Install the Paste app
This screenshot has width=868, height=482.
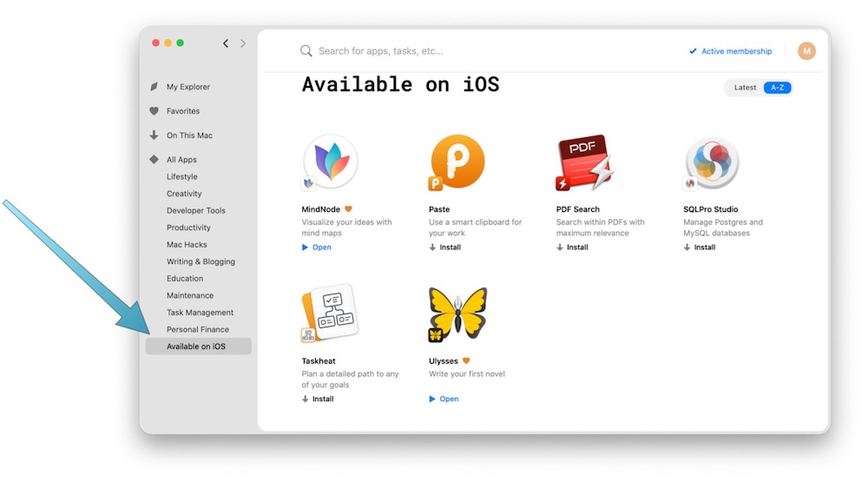445,248
